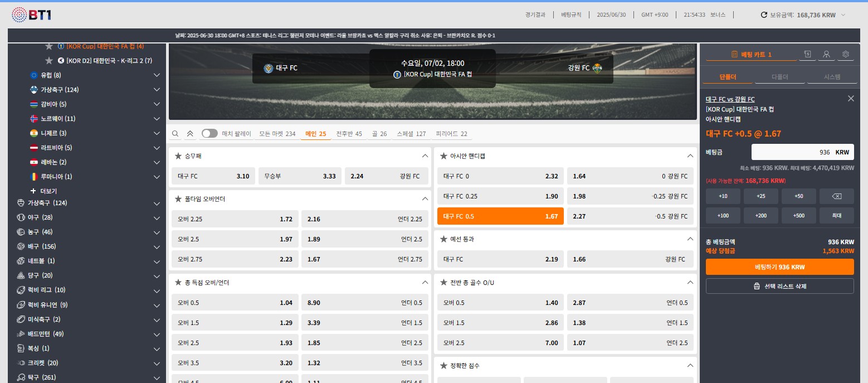Open bet slip settings gear
This screenshot has width=868, height=383.
pyautogui.click(x=845, y=54)
